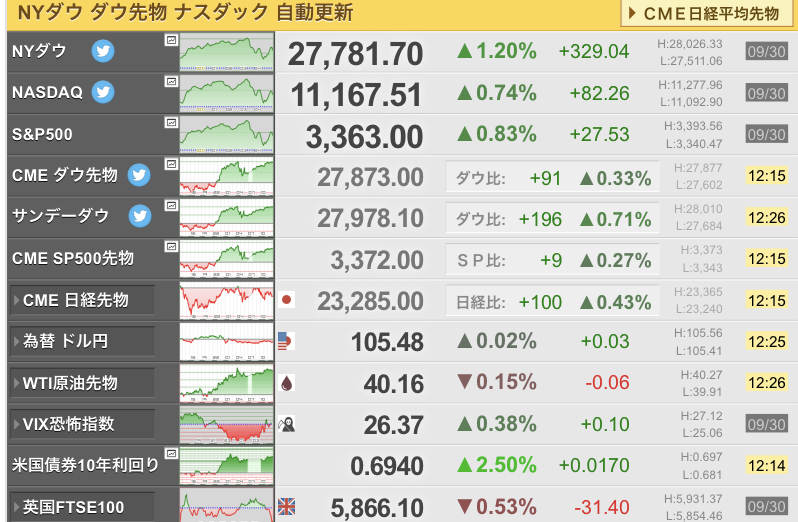
Task: Open the CME日経平均先物 link
Action: click(707, 13)
